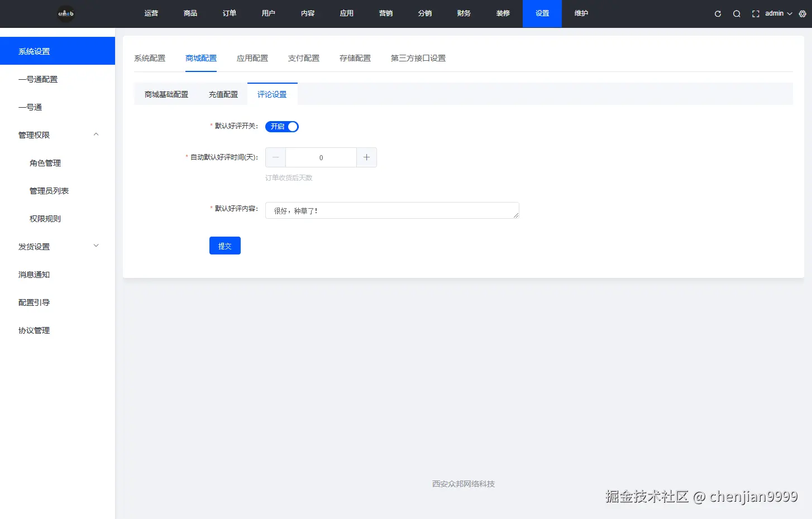Image resolution: width=812 pixels, height=519 pixels.
Task: Switch to the 系统配置 tab
Action: point(150,58)
